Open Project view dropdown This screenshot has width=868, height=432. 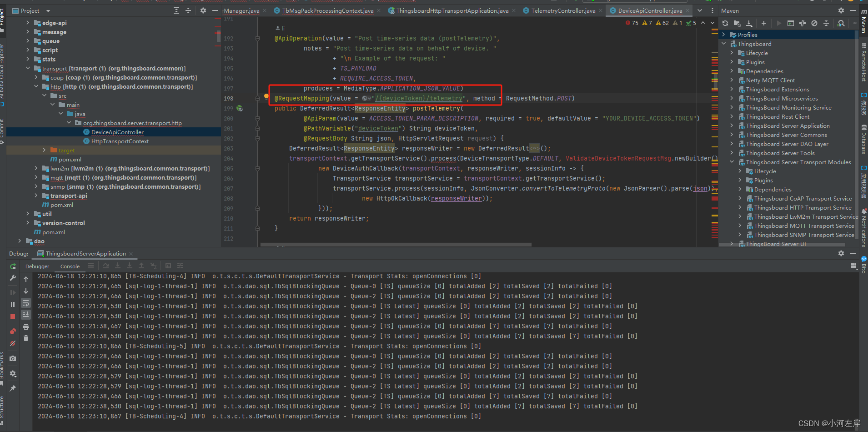pyautogui.click(x=48, y=10)
